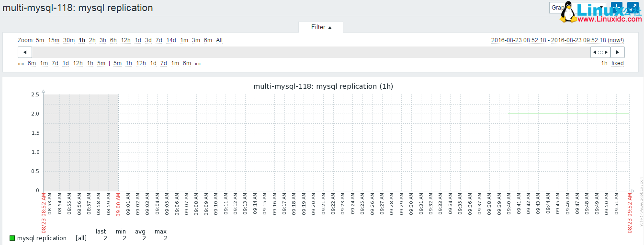Choose 1m in the Zoom row
Screen dimensions: 644x245
pos(184,40)
